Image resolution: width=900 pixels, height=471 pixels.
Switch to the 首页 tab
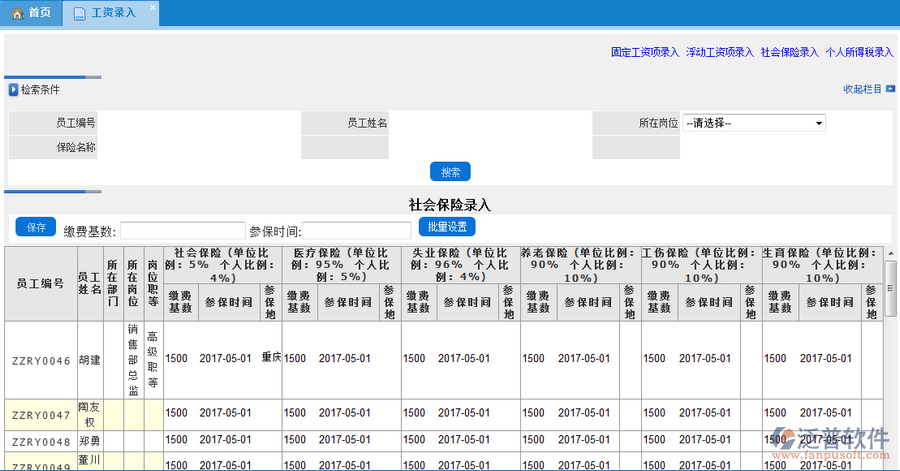click(x=39, y=13)
